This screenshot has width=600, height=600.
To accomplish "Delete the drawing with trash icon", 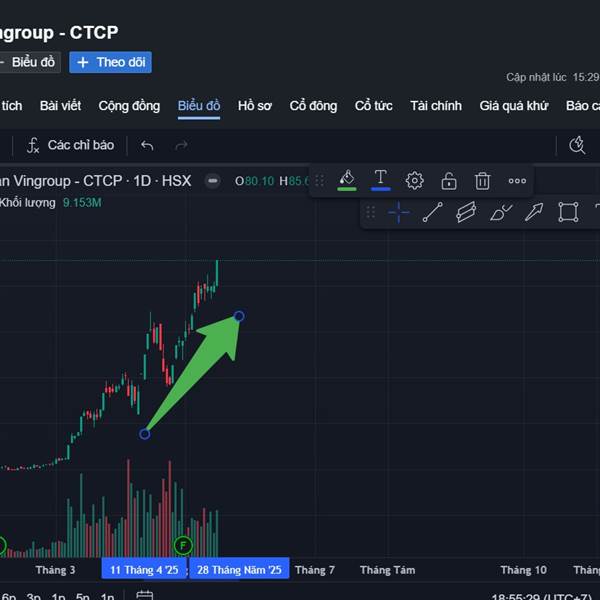I will tap(482, 181).
